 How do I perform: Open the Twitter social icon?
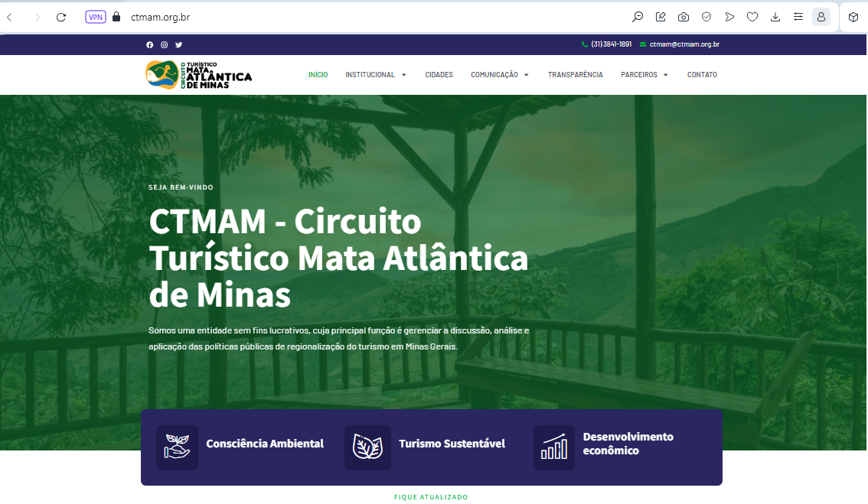tap(178, 45)
